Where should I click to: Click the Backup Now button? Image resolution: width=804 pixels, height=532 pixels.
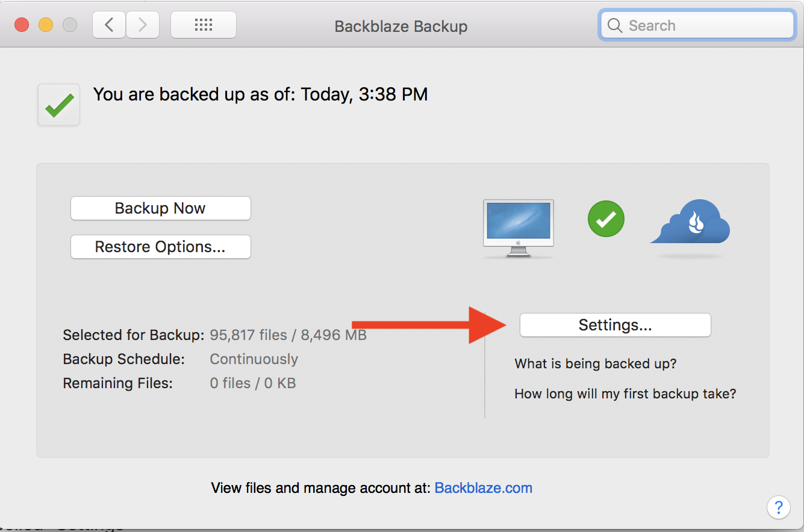tap(160, 208)
